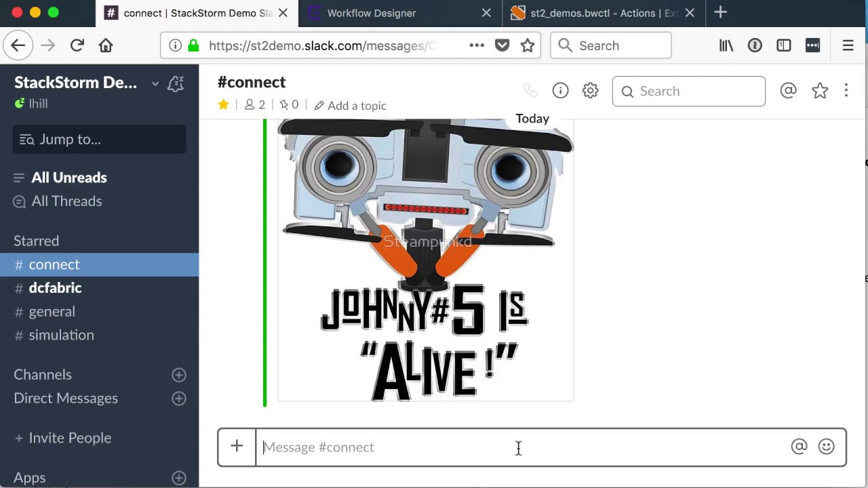Unstar the #connect channel
This screenshot has width=868, height=488.
tap(223, 104)
